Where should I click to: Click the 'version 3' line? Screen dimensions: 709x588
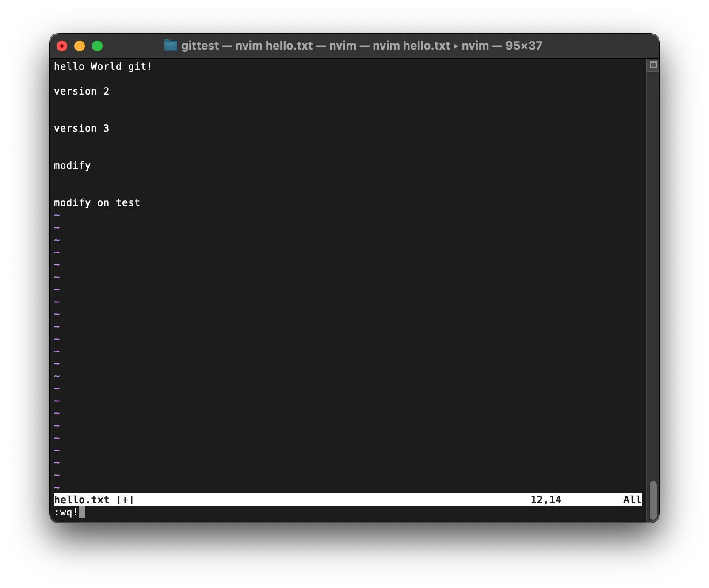tap(81, 128)
